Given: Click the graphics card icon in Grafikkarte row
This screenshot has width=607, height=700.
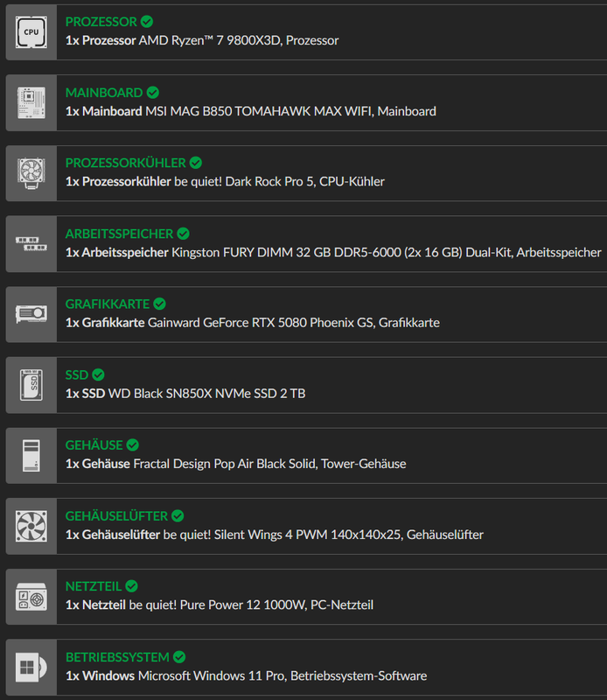Looking at the screenshot, I should (x=31, y=314).
